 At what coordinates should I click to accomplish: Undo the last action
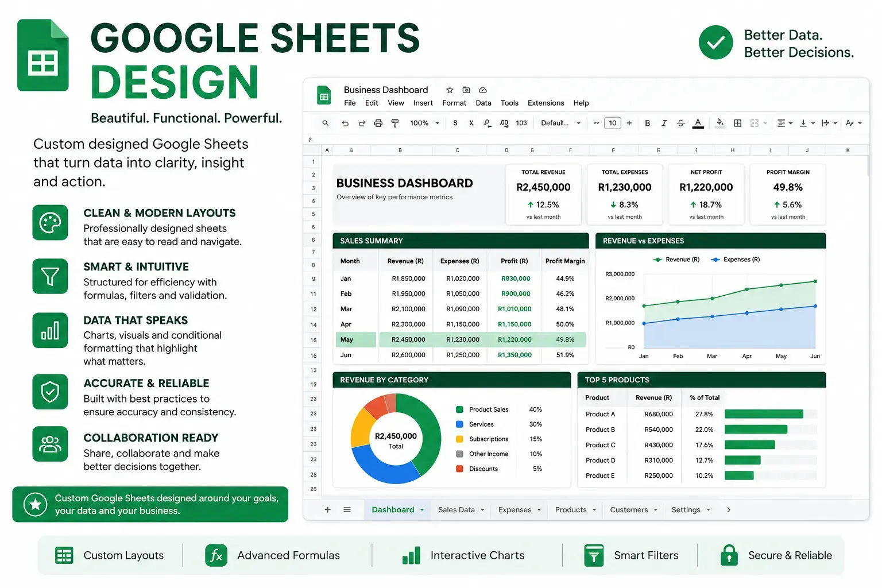pos(345,123)
